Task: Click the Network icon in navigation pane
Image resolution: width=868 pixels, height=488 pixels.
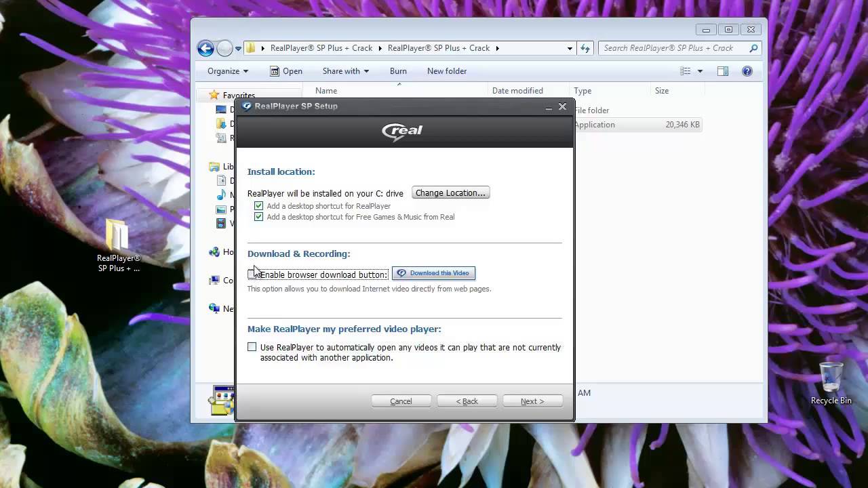Action: (215, 308)
